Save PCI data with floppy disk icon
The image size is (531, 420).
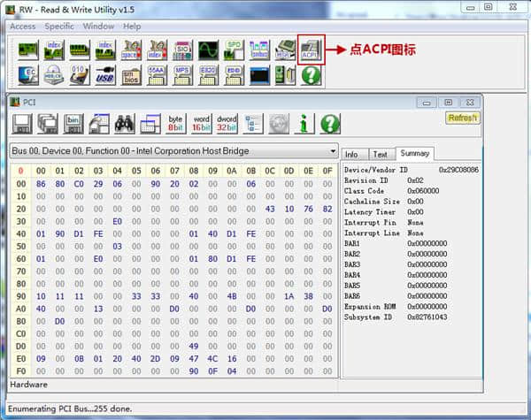pos(22,124)
